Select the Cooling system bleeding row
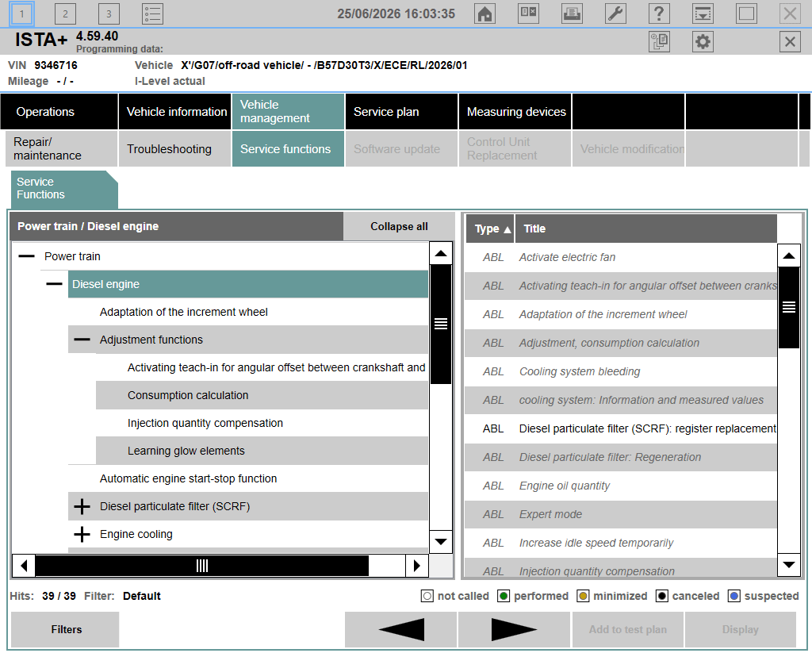 [620, 371]
